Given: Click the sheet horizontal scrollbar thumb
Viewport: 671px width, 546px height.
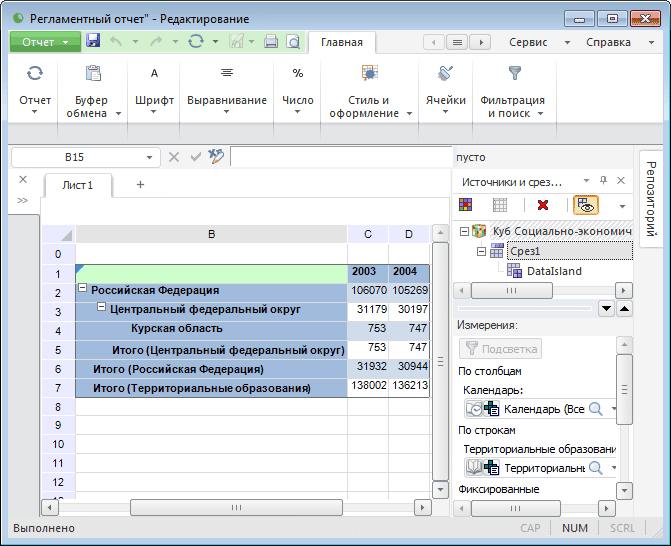Looking at the screenshot, I should click(236, 507).
